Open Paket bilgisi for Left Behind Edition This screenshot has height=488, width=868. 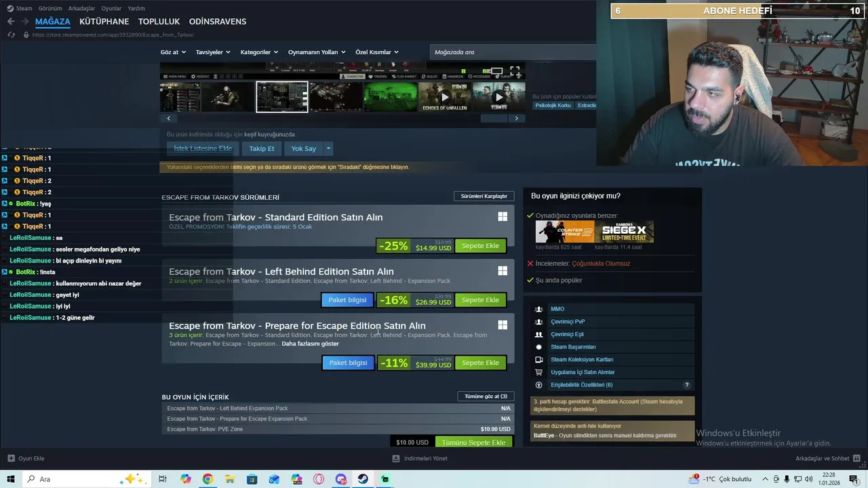click(347, 300)
